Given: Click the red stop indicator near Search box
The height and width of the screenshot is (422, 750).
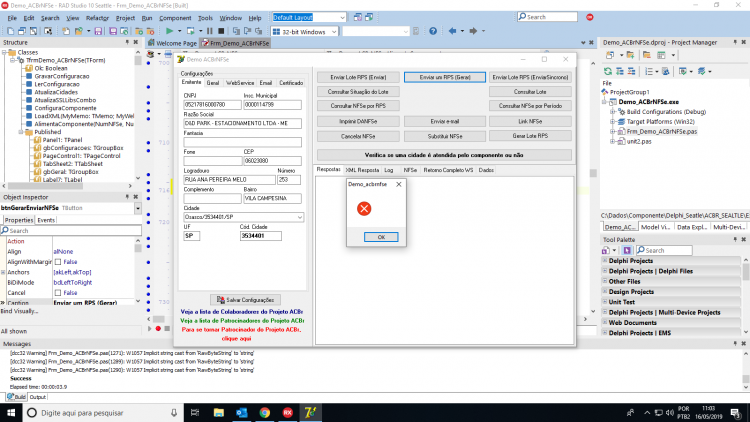Looking at the screenshot, I should pyautogui.click(x=590, y=17).
